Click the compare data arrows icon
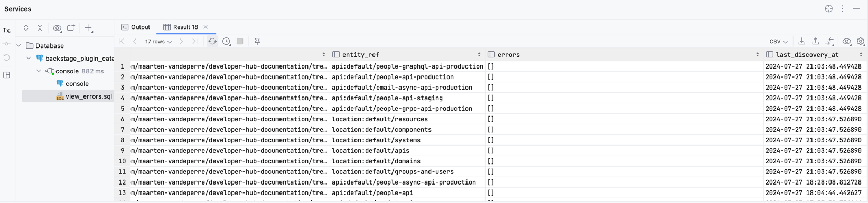 click(830, 41)
